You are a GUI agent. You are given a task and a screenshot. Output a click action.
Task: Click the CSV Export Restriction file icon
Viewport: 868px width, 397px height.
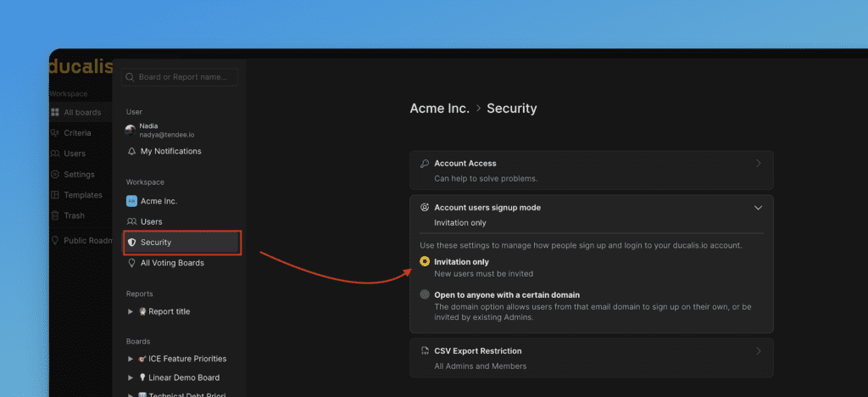tap(424, 351)
